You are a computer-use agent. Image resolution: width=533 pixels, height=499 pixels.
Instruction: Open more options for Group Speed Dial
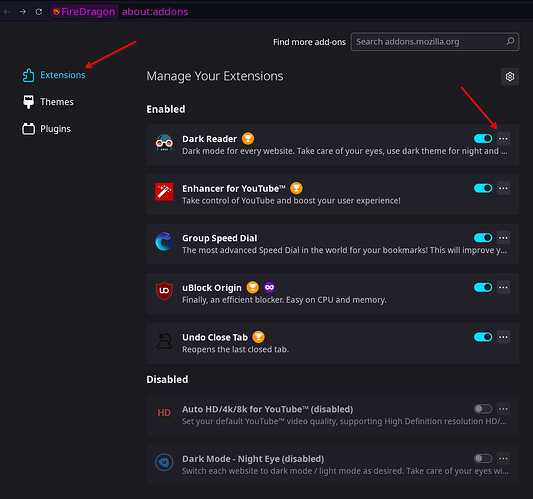pos(503,238)
